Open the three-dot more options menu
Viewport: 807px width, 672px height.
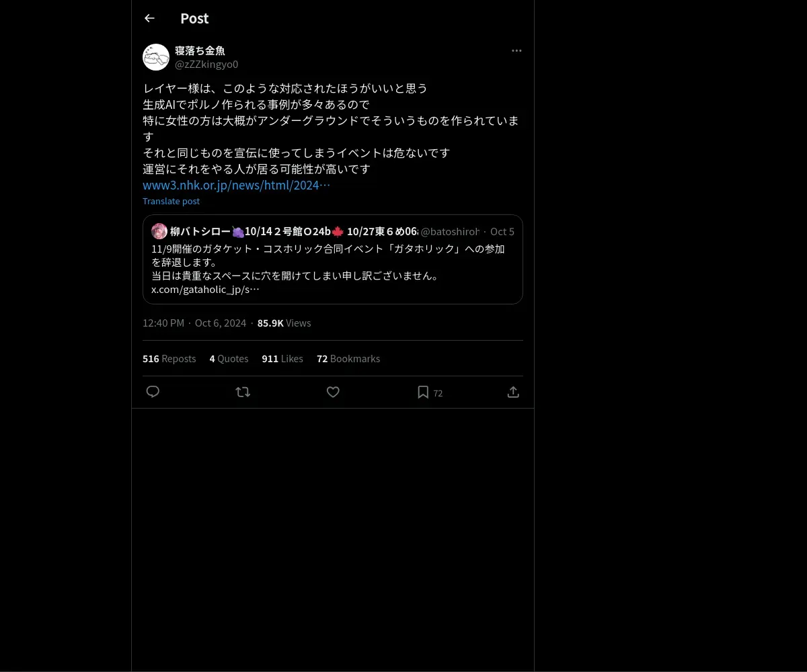(x=516, y=50)
